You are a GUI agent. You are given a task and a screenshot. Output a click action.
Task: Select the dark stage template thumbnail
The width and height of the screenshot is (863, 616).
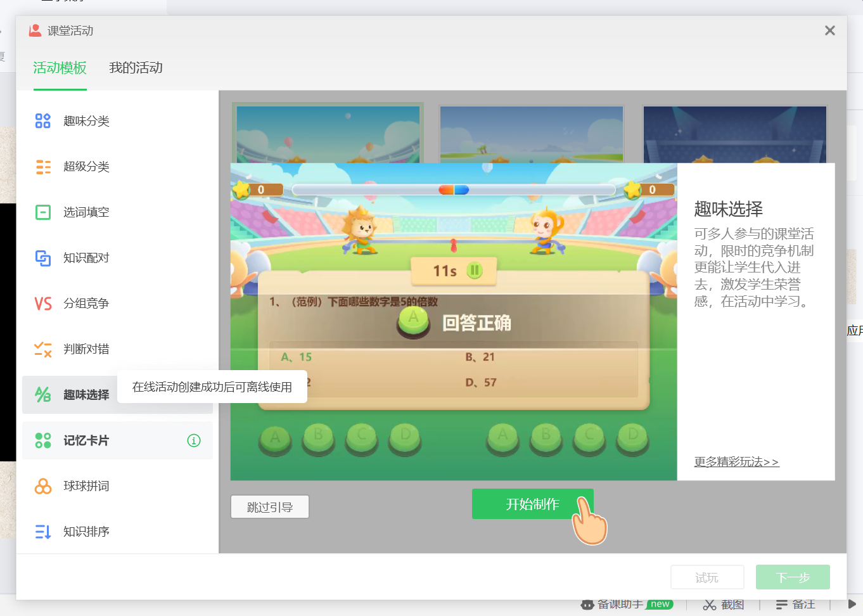tap(735, 133)
